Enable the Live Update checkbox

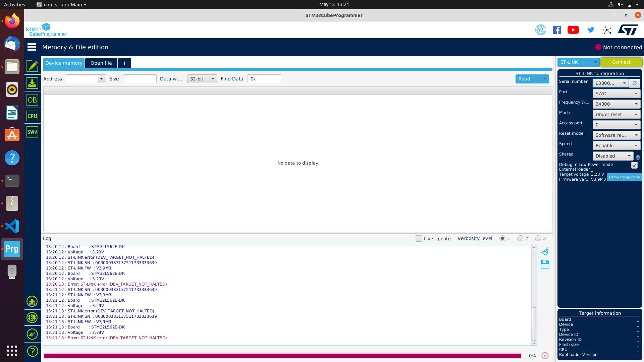click(419, 238)
